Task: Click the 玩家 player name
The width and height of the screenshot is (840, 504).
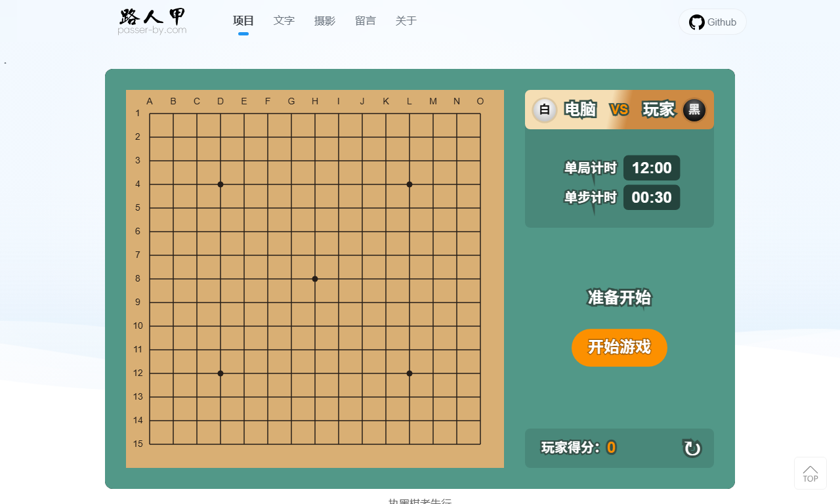Action: click(x=659, y=110)
